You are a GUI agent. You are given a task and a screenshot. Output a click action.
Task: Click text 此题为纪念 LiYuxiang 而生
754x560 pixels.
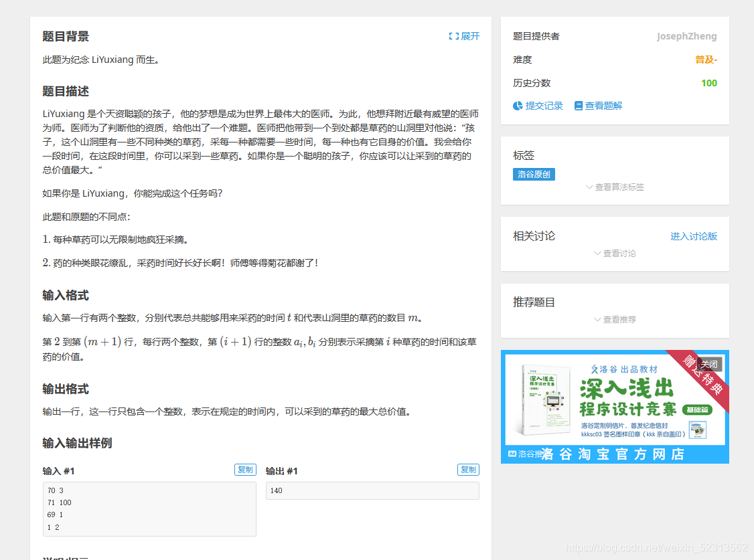click(101, 60)
